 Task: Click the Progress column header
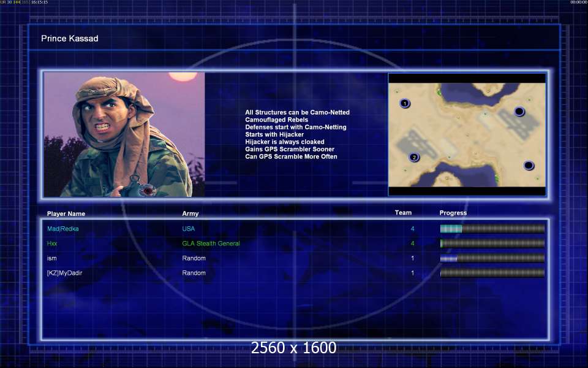[x=453, y=213]
